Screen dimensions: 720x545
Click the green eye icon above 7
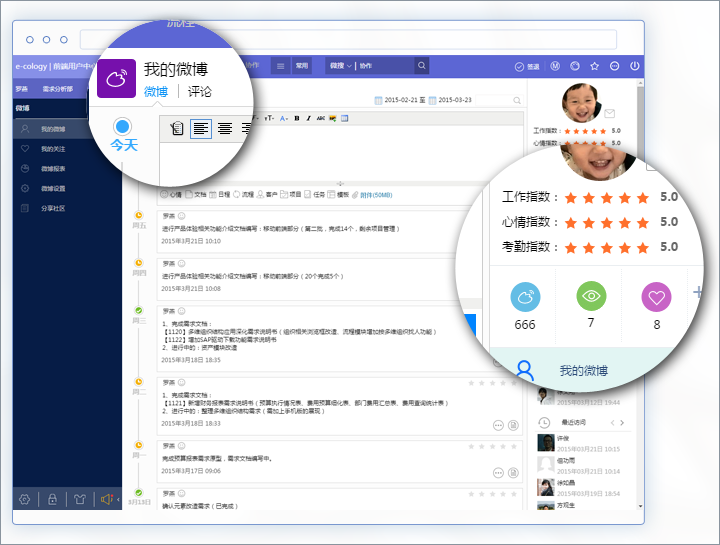coord(591,296)
